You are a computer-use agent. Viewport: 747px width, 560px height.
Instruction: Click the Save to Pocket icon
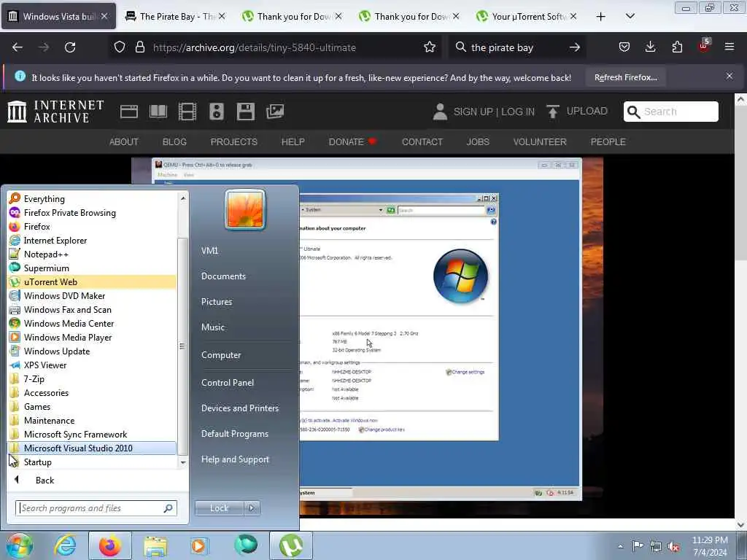click(624, 47)
